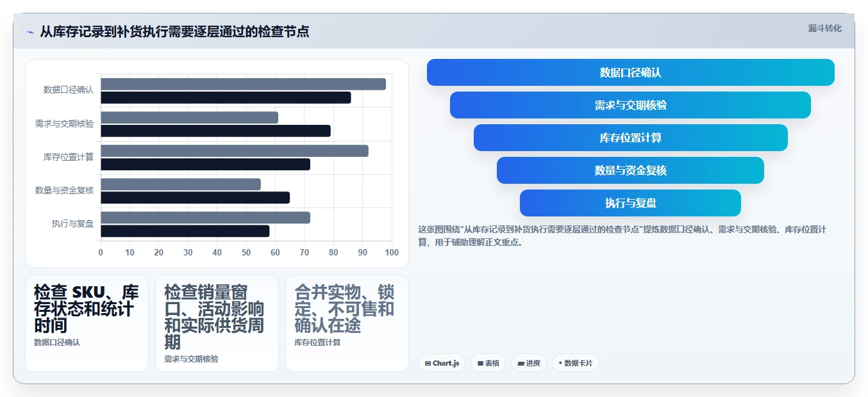868x397 pixels.
Task: Click the dark bar for 数量与资金复核
Action: click(x=195, y=198)
